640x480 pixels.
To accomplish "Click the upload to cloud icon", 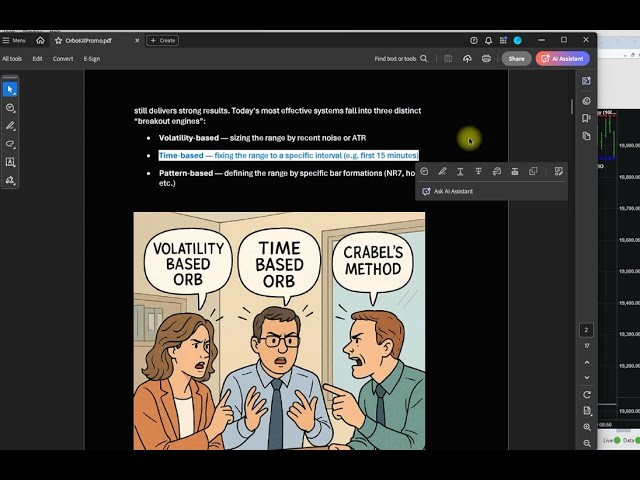I will (x=467, y=59).
